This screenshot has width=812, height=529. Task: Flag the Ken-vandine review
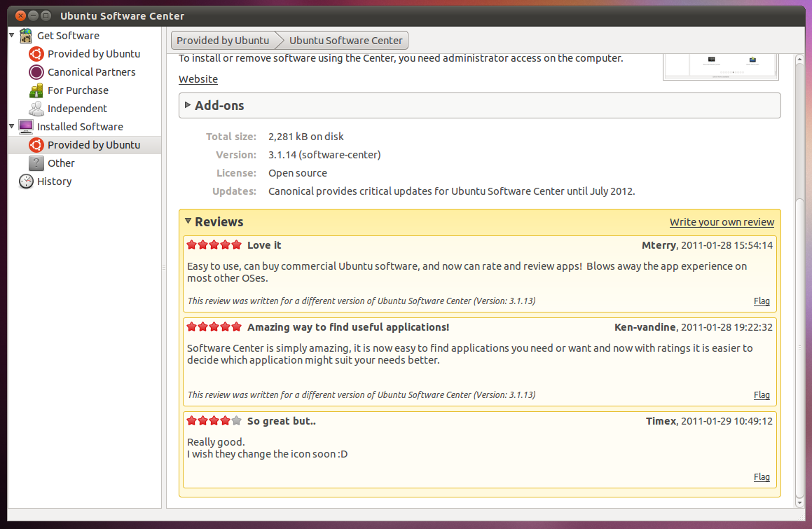(x=762, y=394)
